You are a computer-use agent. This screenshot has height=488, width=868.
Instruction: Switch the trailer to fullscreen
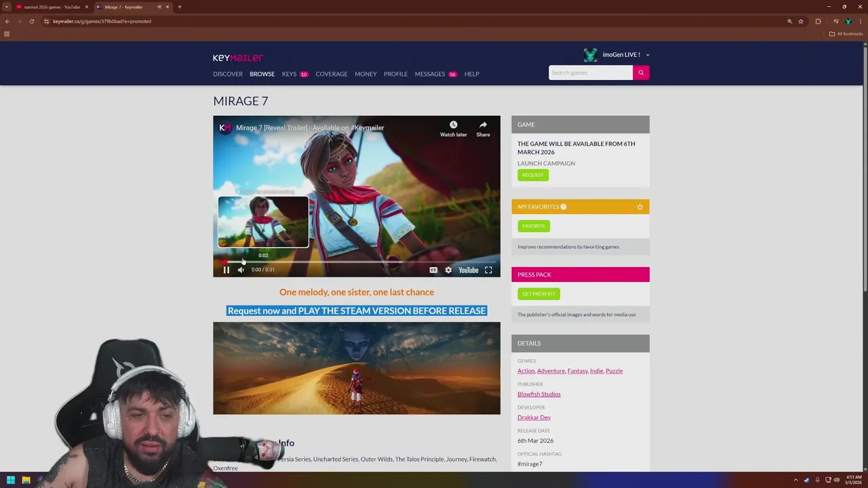click(488, 270)
